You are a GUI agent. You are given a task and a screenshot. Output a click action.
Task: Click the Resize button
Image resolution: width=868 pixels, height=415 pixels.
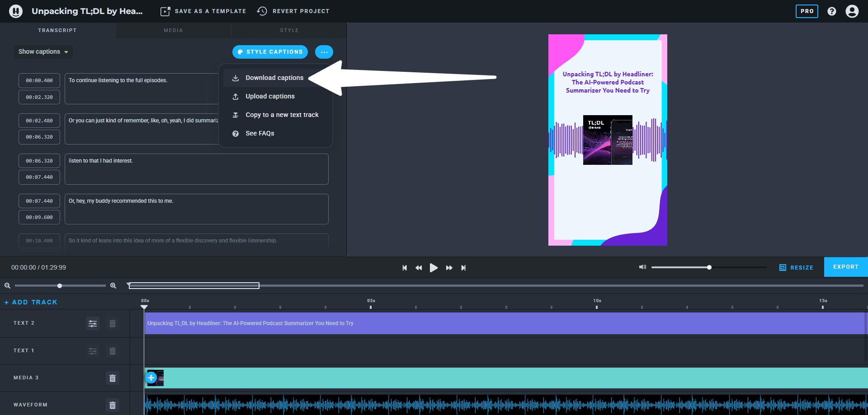796,268
